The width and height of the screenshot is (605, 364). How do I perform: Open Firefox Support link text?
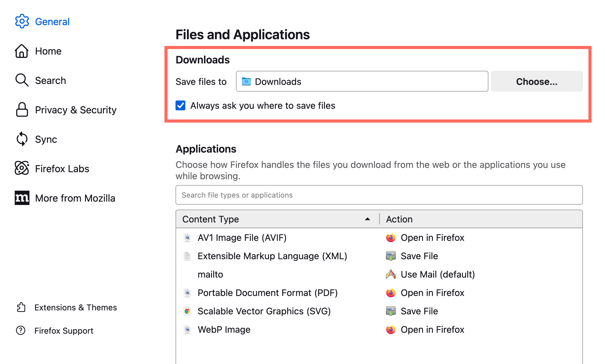point(64,331)
